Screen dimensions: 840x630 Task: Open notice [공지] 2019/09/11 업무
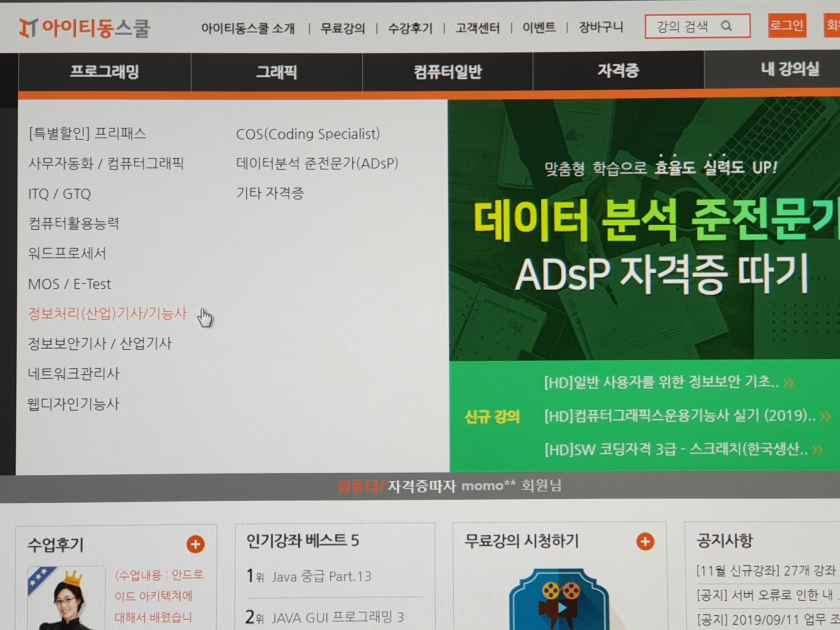point(768,620)
